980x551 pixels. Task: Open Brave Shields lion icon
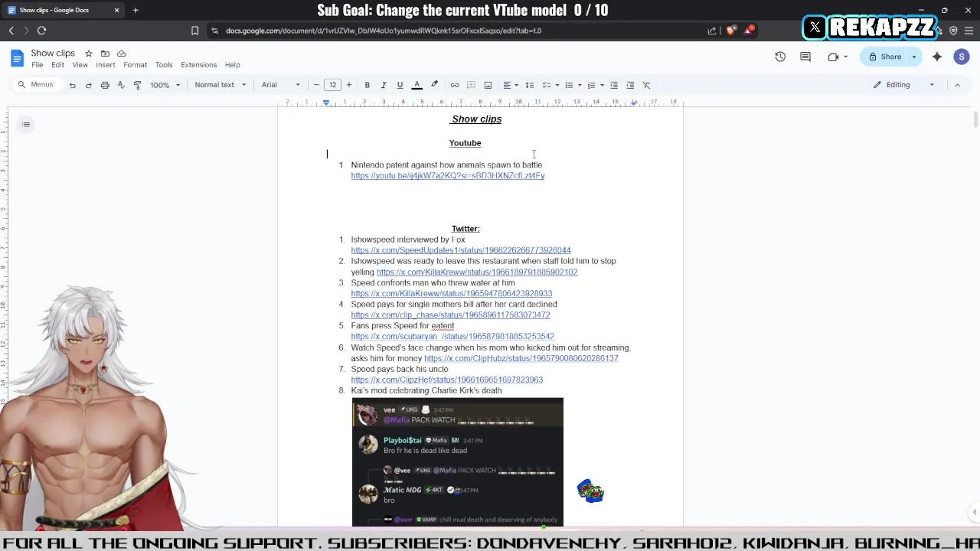[x=730, y=31]
